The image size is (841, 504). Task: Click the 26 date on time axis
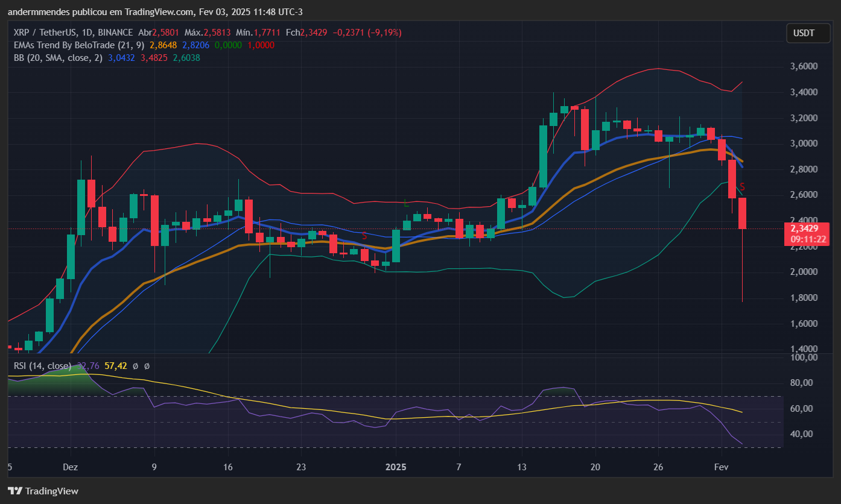pos(658,467)
